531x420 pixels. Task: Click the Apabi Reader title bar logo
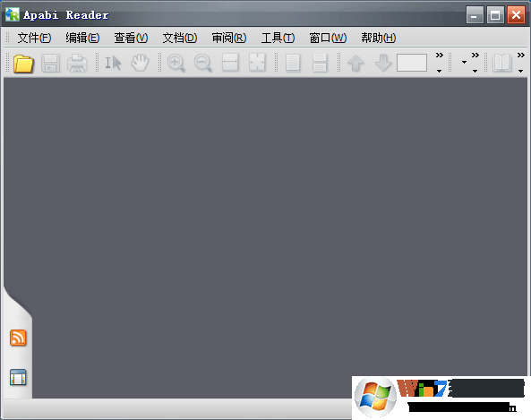[13, 14]
